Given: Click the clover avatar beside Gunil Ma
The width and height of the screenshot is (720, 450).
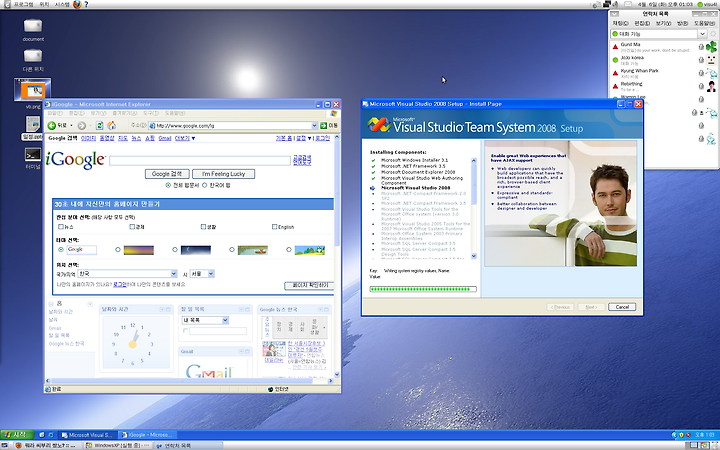Looking at the screenshot, I should 711,46.
